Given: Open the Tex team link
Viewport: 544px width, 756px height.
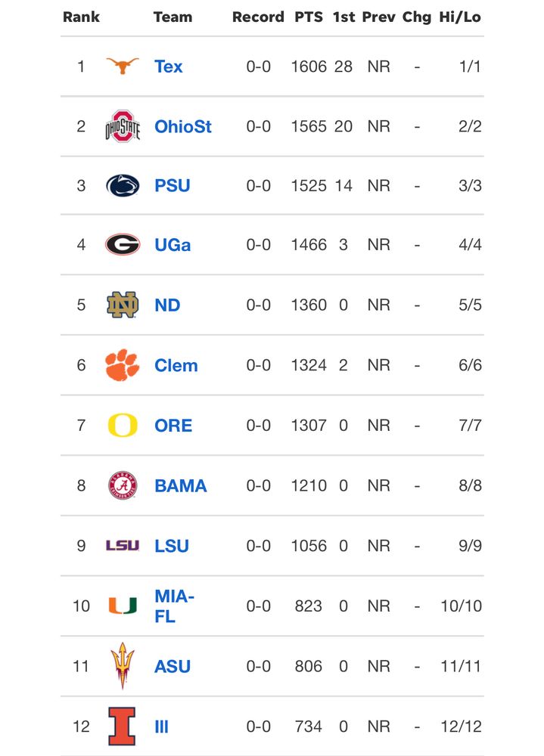Looking at the screenshot, I should pyautogui.click(x=168, y=67).
